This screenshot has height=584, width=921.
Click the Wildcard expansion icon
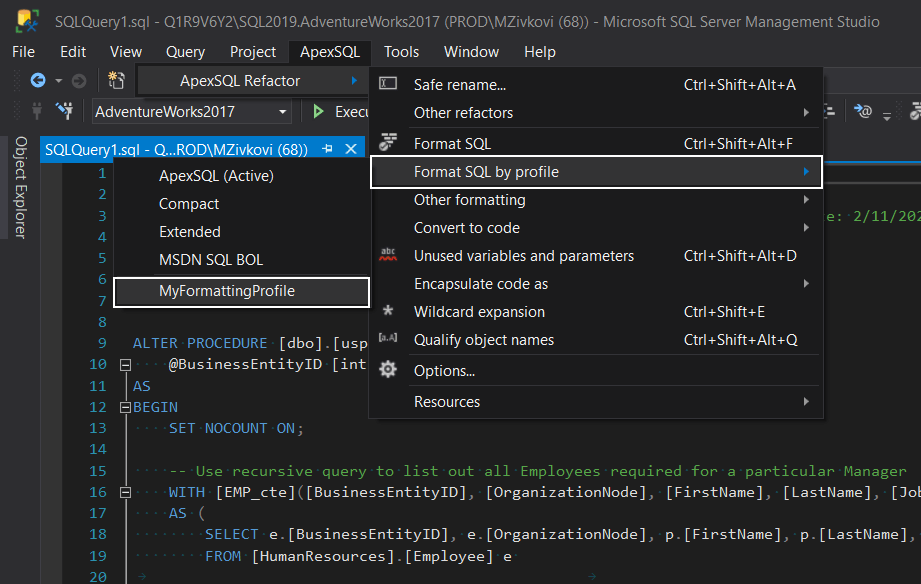pos(388,312)
